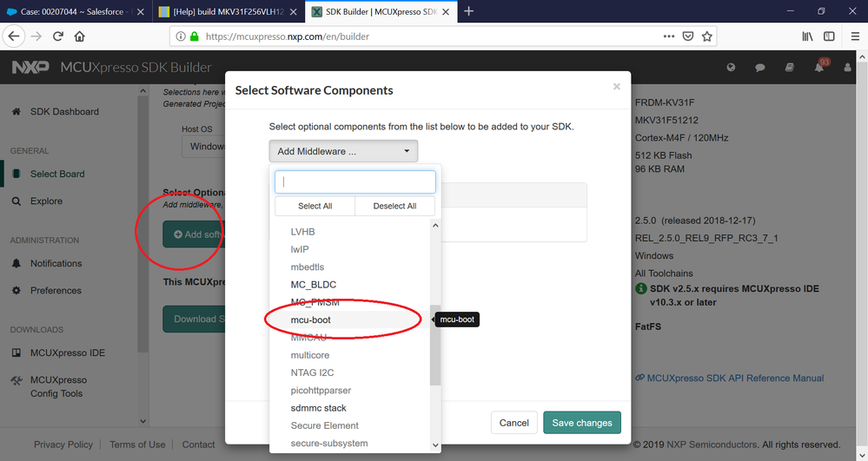The image size is (868, 461).
Task: Select the SDK Builder MCUXpresso tab
Action: point(381,11)
